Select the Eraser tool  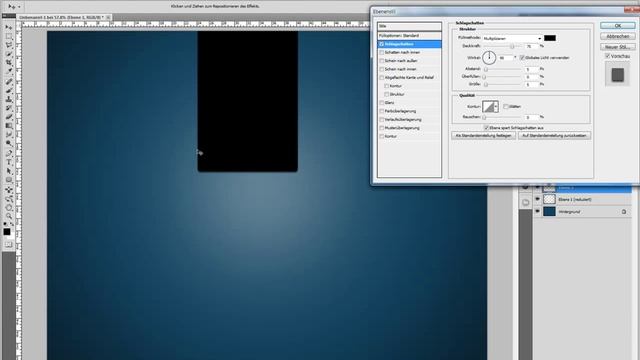[9, 117]
